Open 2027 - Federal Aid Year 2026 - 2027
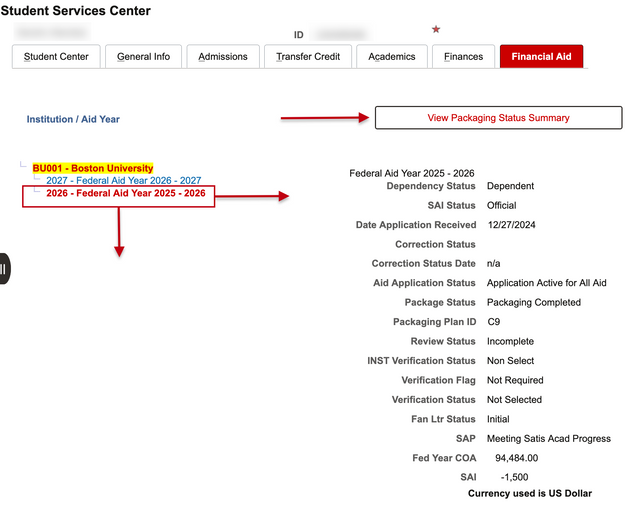Image resolution: width=636 pixels, height=506 pixels. 124,180
